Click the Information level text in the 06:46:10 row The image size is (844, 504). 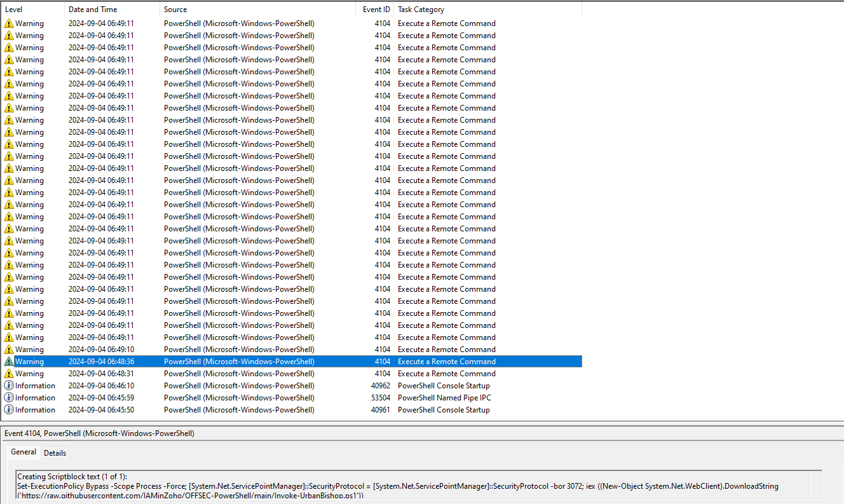35,386
